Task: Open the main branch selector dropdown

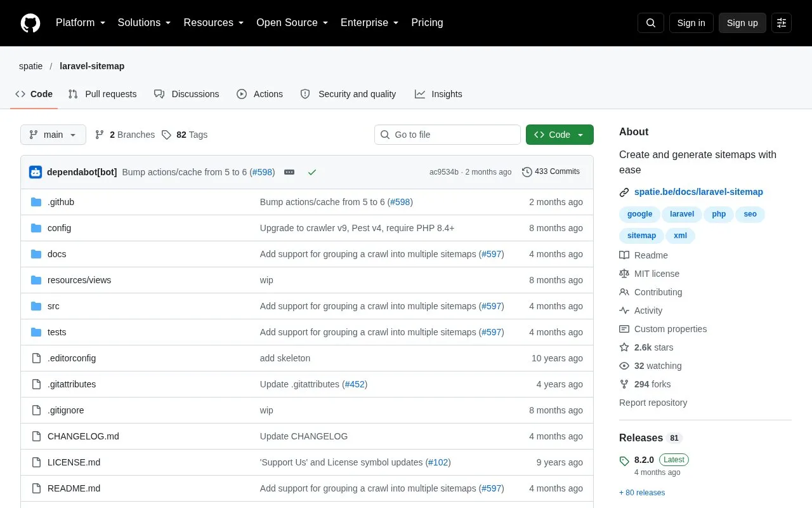Action: [x=53, y=135]
